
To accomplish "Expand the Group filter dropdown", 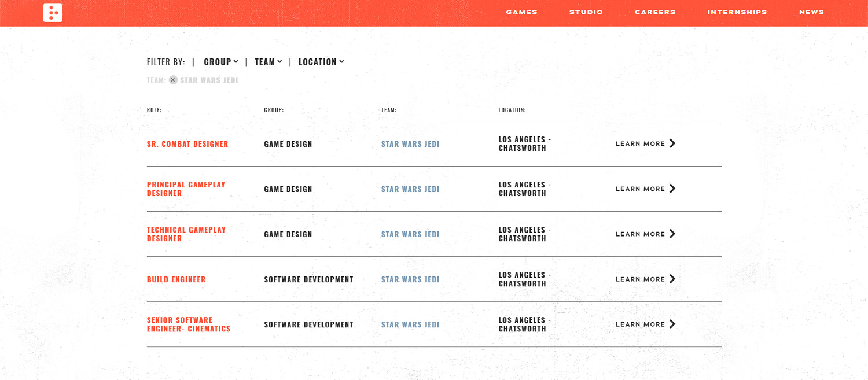I will click(221, 62).
